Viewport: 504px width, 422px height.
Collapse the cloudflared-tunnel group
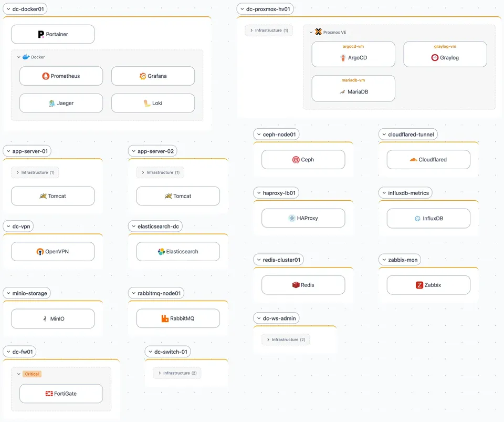pos(384,135)
